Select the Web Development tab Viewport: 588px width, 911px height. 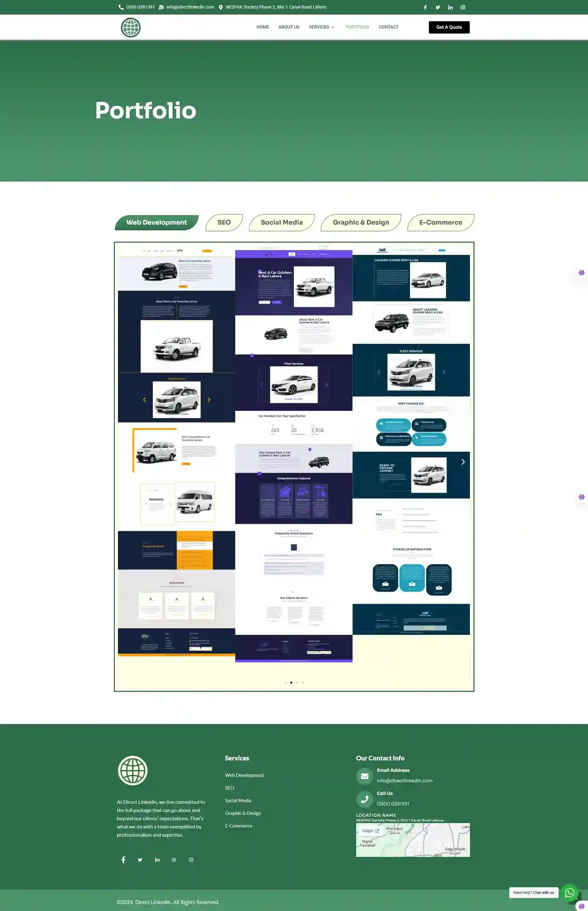[x=156, y=222]
